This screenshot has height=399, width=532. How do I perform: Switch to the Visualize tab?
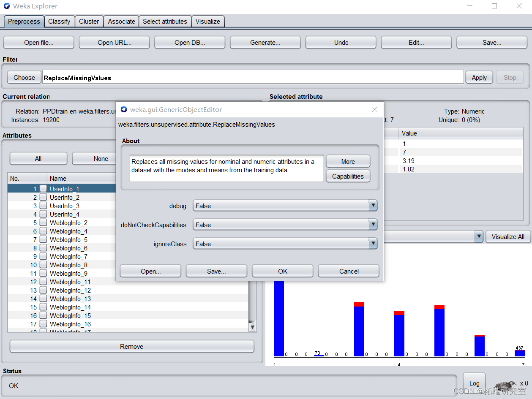click(x=207, y=22)
